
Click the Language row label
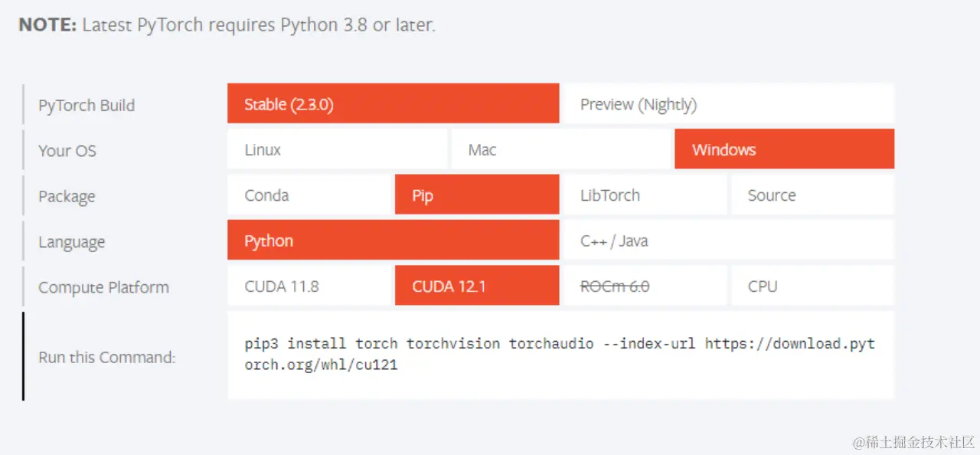coord(71,242)
